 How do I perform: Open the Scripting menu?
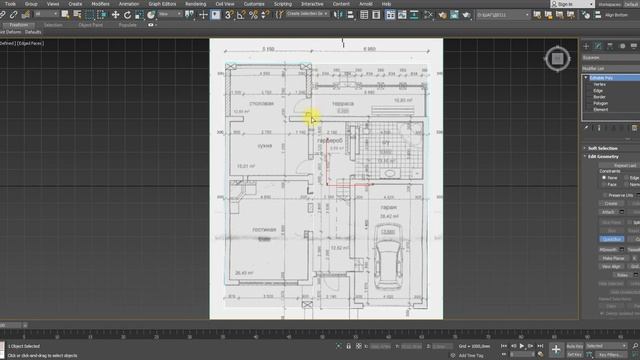tap(282, 4)
